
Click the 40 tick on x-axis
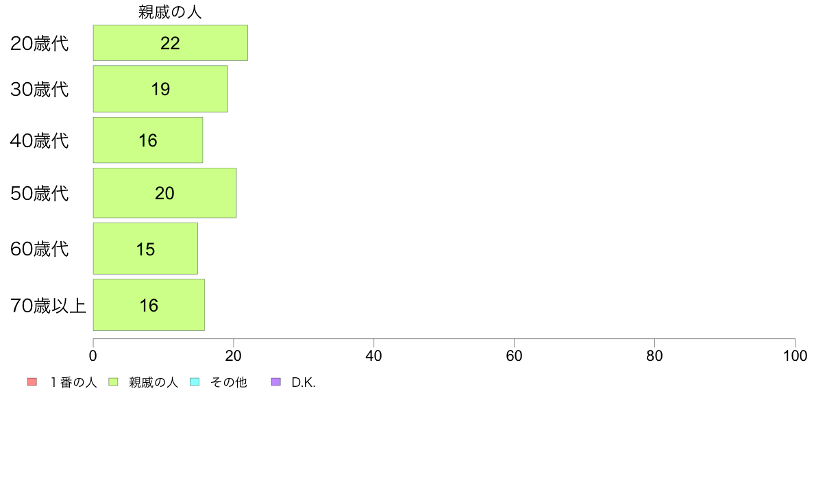click(x=374, y=355)
